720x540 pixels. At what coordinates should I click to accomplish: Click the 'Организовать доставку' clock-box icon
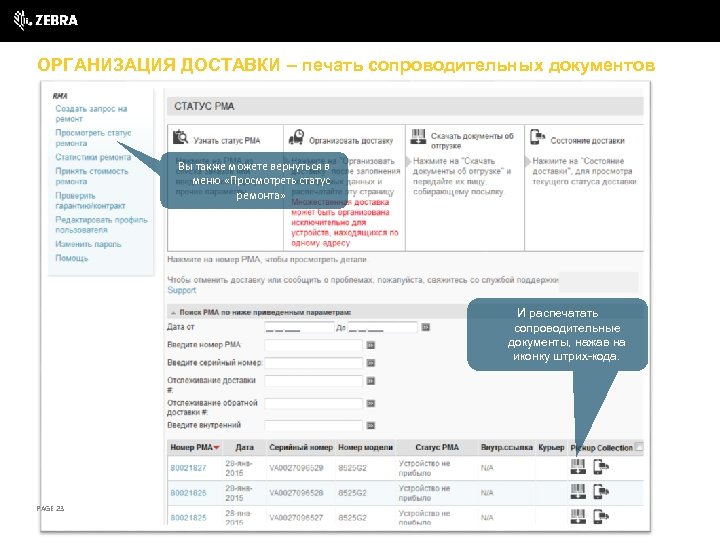(296, 137)
